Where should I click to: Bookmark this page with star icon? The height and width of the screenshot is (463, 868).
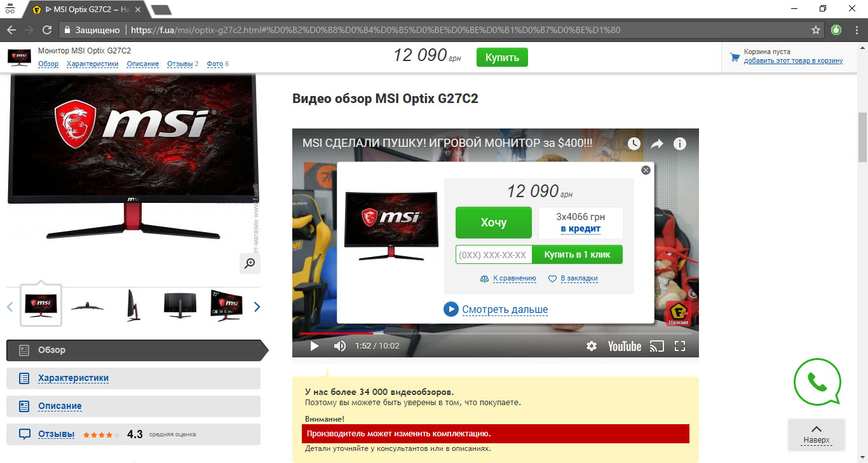tap(816, 30)
